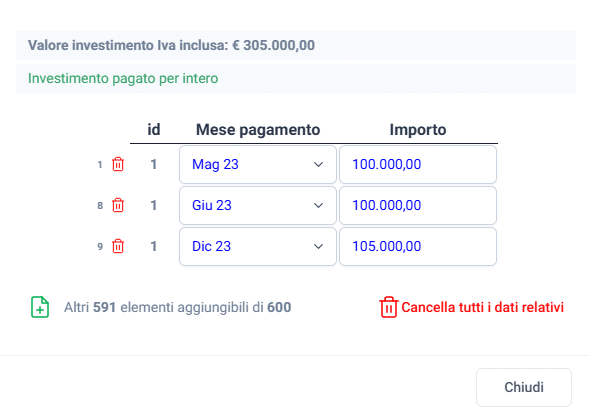The height and width of the screenshot is (413, 589).
Task: Open the Giu 23 month dropdown
Action: 258,206
